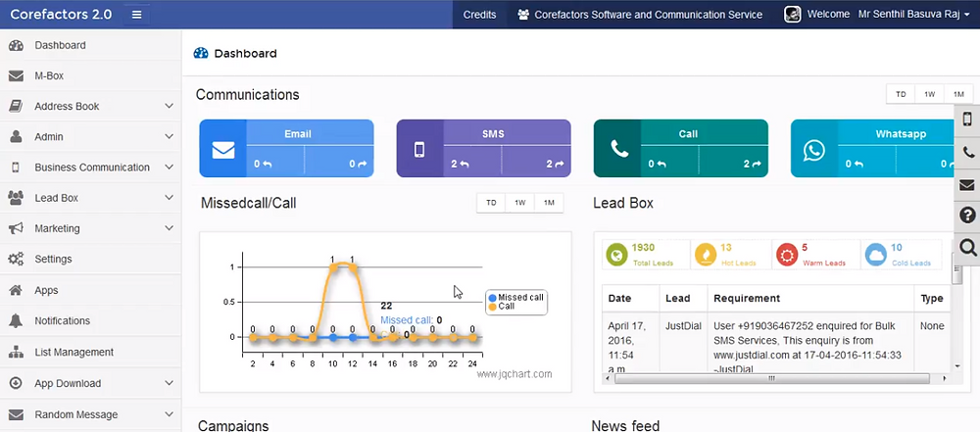This screenshot has height=432, width=980.
Task: Expand the Admin submenu chevron
Action: tap(169, 136)
